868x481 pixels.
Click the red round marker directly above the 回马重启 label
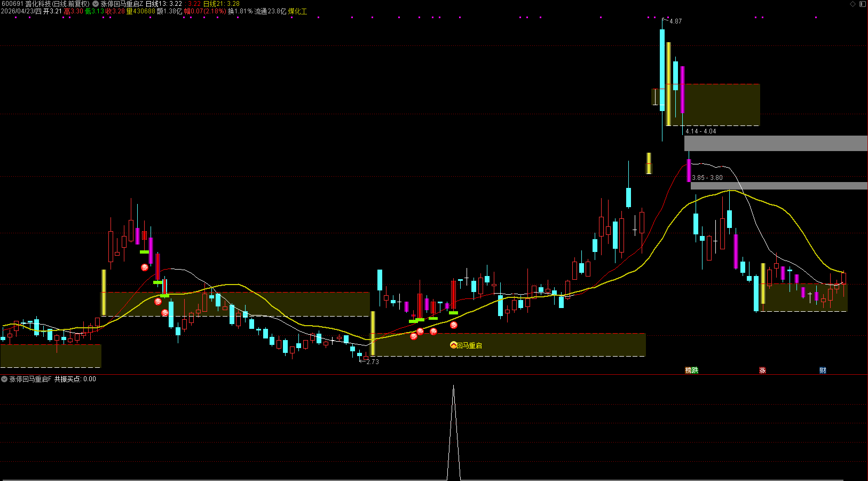tap(454, 325)
